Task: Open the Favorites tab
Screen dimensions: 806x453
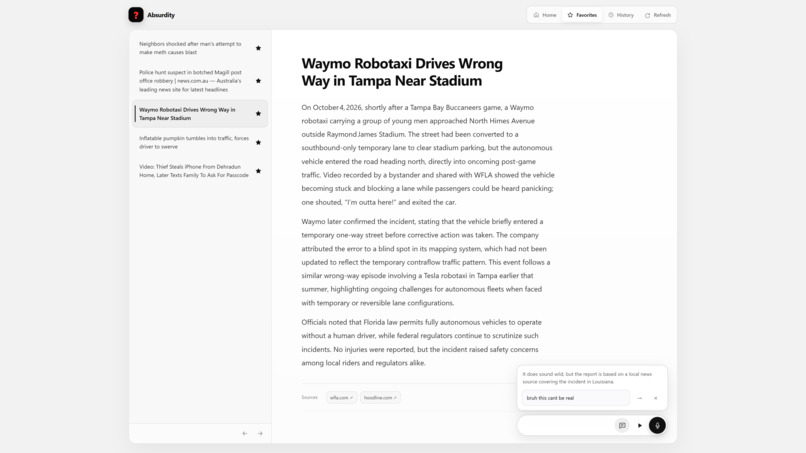Action: point(582,15)
